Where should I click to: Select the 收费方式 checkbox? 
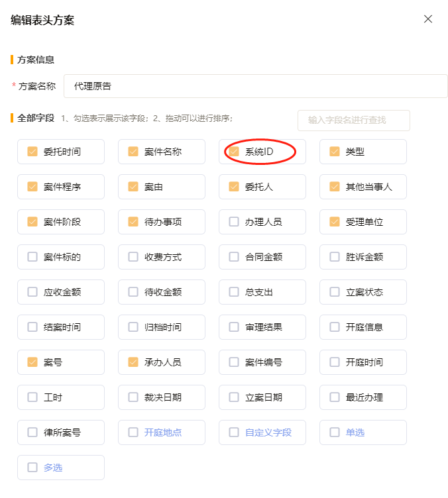[133, 257]
